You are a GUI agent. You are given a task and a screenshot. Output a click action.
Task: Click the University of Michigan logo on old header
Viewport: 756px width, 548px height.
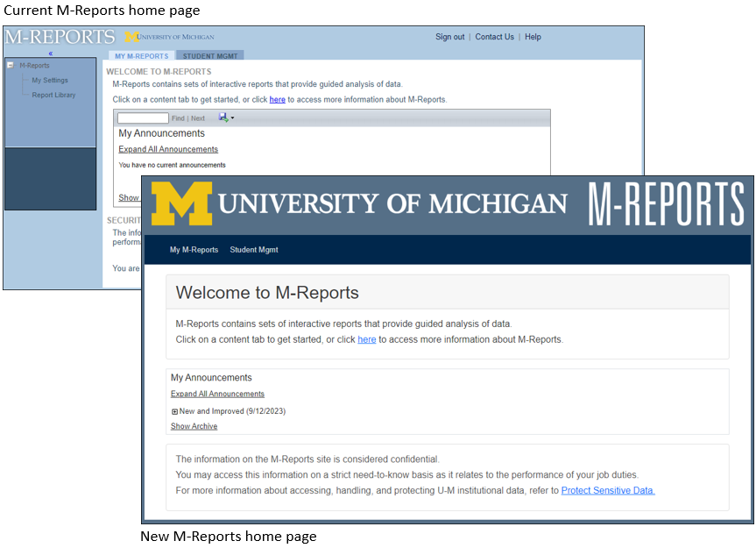tap(171, 37)
